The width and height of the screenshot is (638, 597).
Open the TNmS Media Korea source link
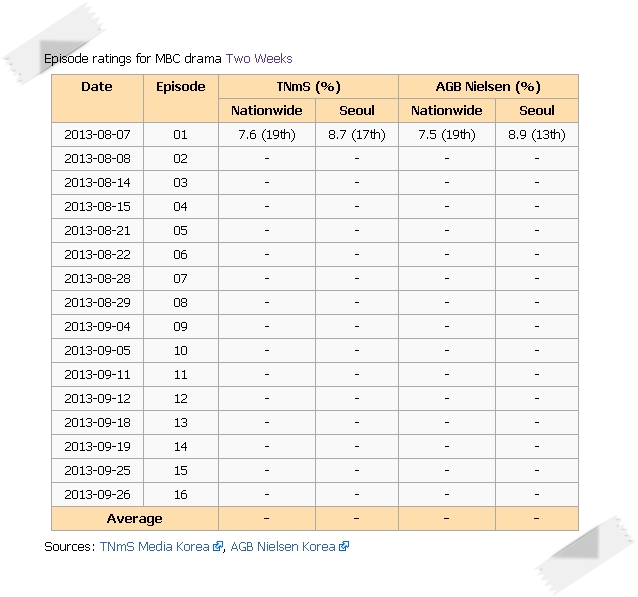pyautogui.click(x=154, y=546)
